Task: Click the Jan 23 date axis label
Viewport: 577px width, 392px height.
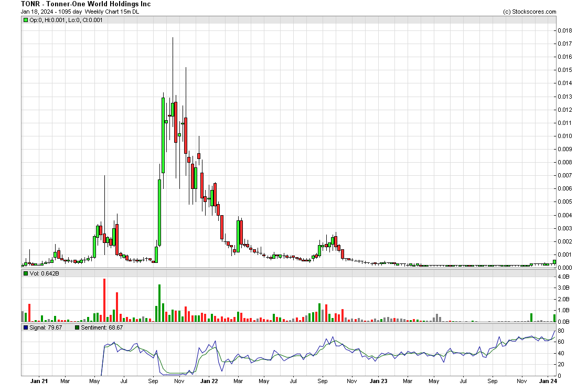Action: click(x=379, y=382)
